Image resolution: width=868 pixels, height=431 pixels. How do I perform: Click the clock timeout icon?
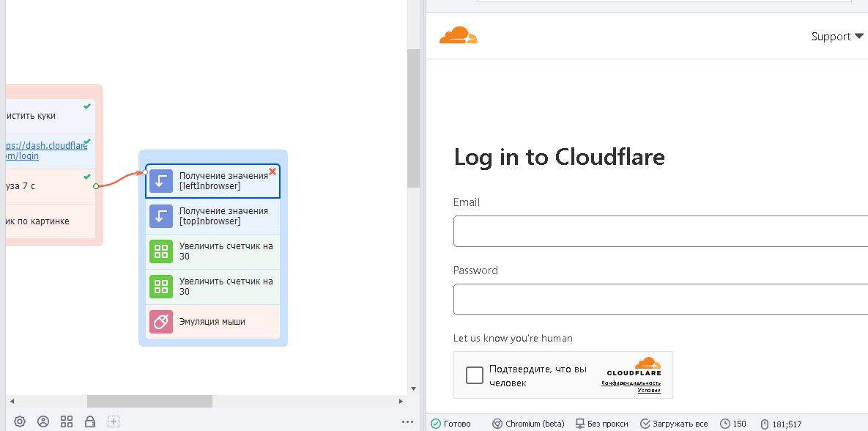(x=724, y=424)
